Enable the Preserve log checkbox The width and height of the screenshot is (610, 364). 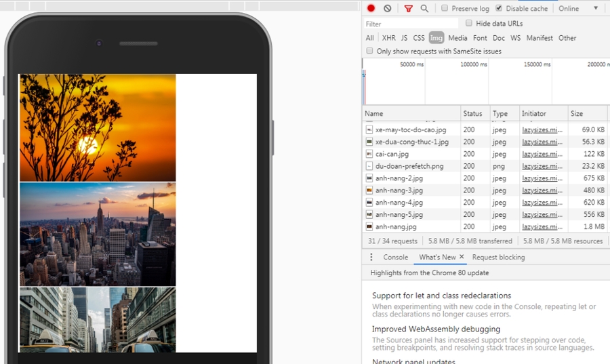pyautogui.click(x=445, y=8)
